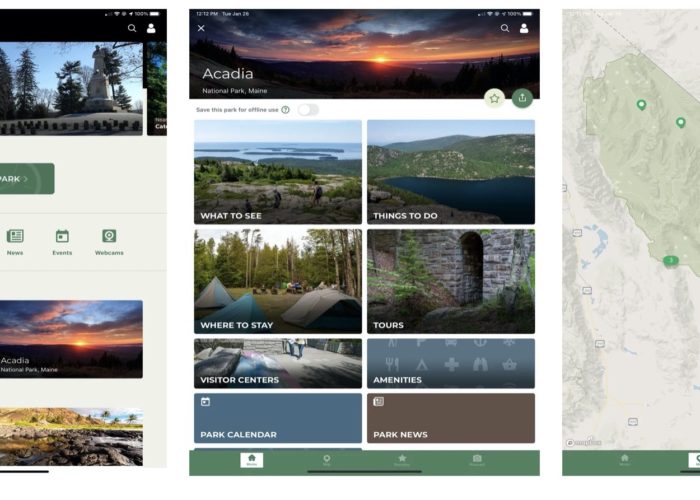
Task: Tap the upper-left green map pin
Action: [642, 105]
